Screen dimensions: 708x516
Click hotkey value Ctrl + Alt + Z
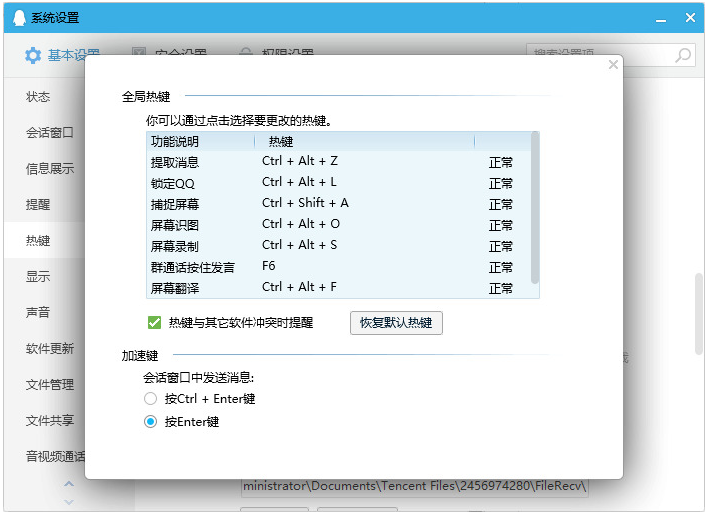(300, 161)
